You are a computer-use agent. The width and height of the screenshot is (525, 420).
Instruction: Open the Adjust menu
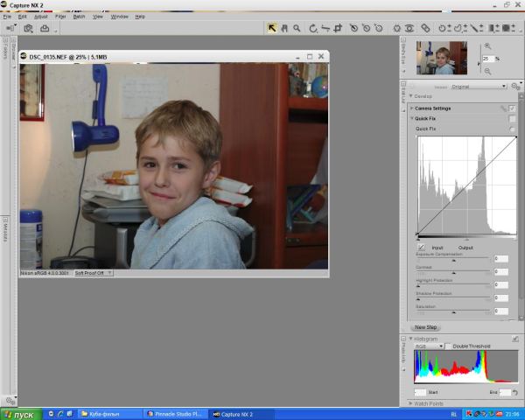pos(41,17)
